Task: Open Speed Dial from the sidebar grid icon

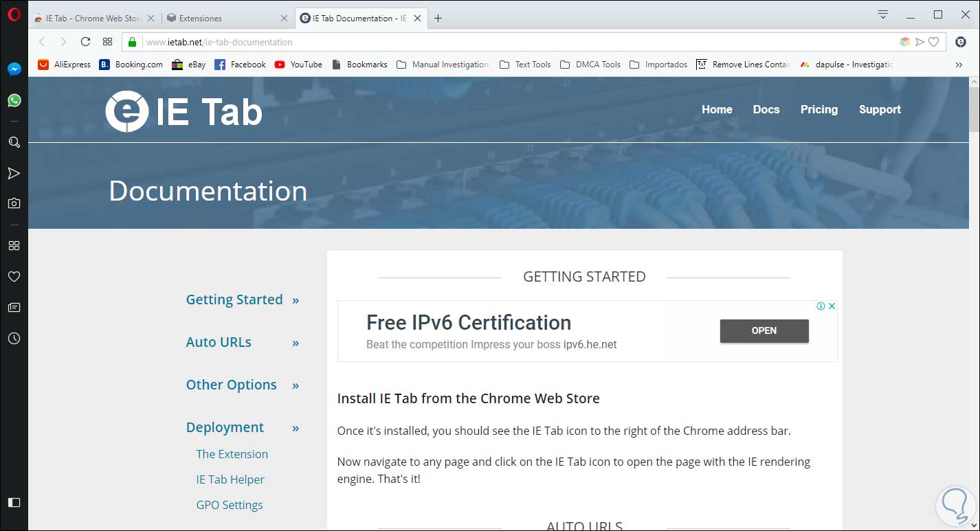Action: click(x=14, y=245)
